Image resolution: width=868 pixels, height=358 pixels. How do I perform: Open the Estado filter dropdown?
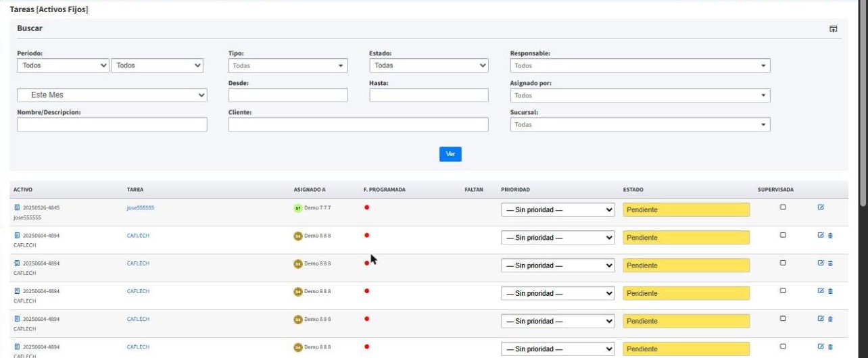[x=429, y=66]
